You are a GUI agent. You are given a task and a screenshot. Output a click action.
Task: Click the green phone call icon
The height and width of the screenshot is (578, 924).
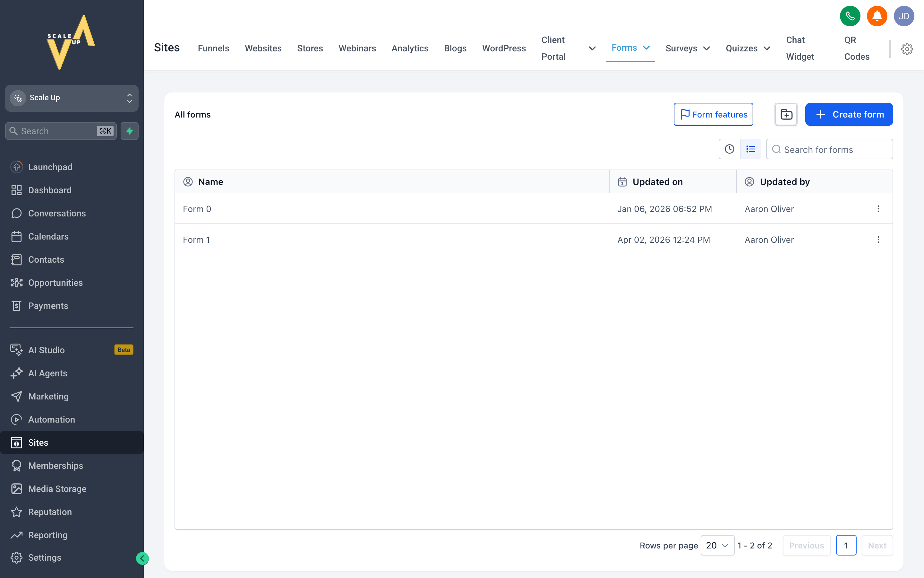pos(850,16)
